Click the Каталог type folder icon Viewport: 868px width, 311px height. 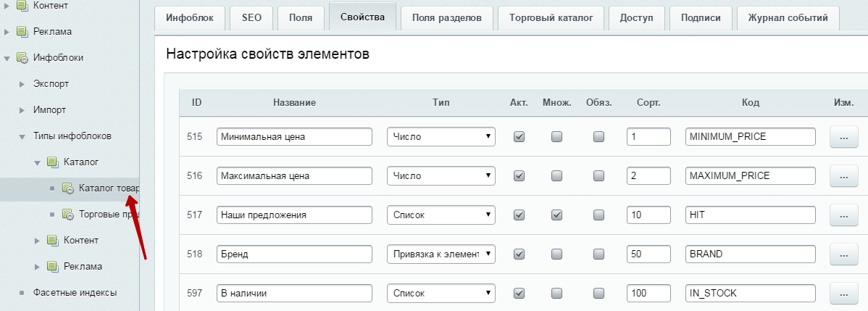pos(53,162)
